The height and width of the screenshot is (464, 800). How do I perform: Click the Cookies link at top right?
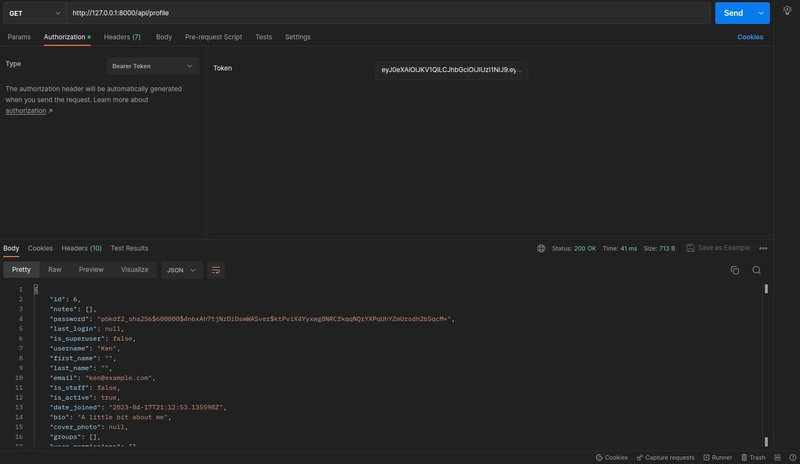pos(750,37)
